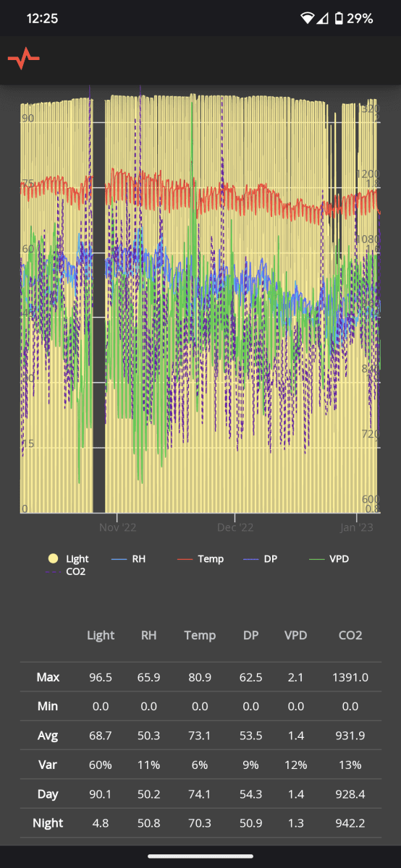Screen dimensions: 401x868
Task: Select the VPD column header
Action: coord(295,635)
